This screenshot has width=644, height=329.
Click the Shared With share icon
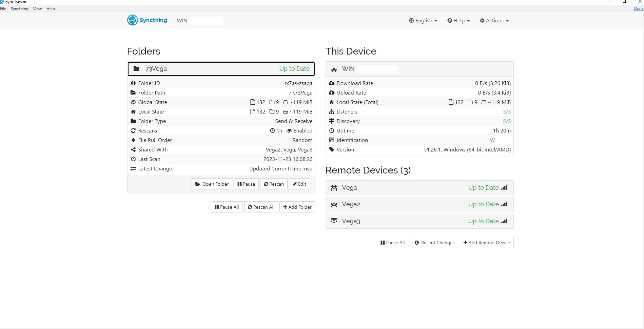click(133, 149)
